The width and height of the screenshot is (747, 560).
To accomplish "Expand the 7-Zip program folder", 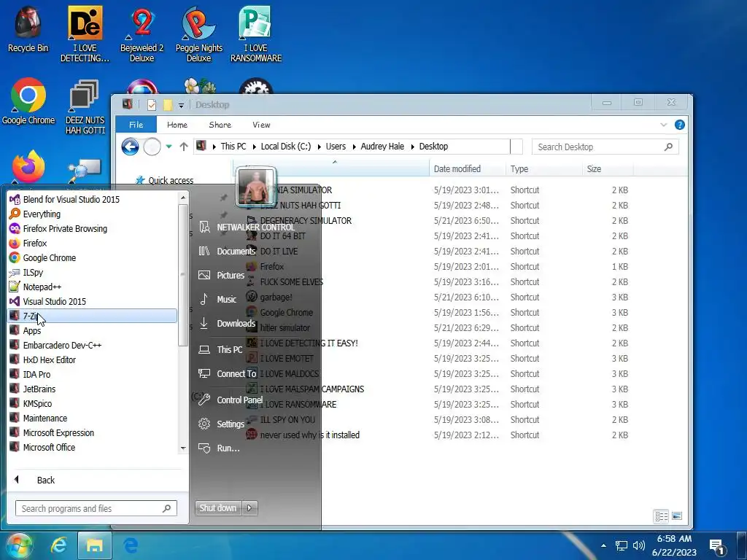I will point(93,316).
